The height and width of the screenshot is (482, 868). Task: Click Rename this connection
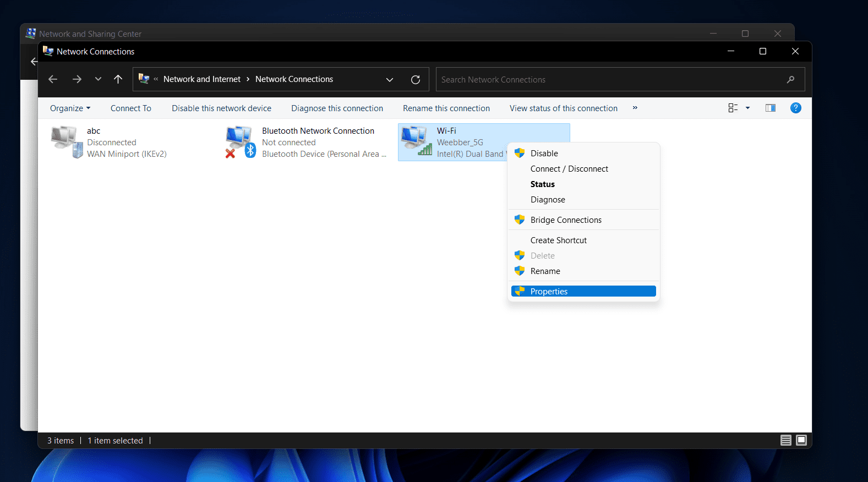[x=446, y=108]
